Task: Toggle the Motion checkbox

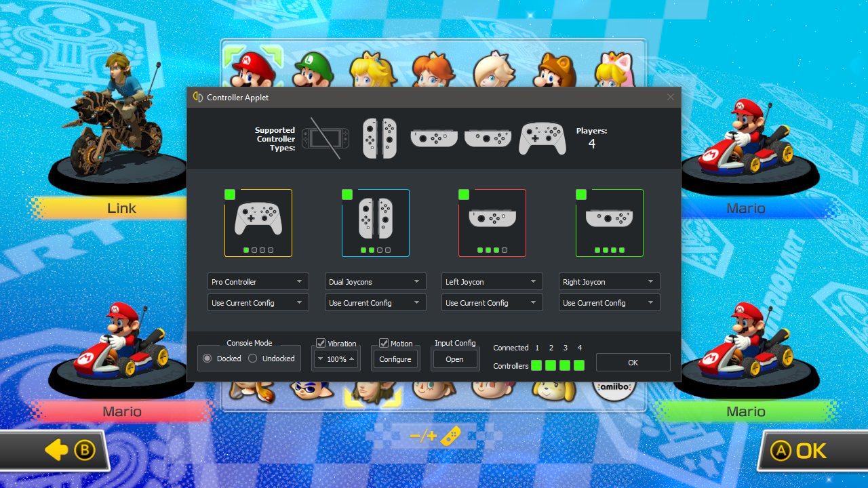Action: (x=384, y=343)
